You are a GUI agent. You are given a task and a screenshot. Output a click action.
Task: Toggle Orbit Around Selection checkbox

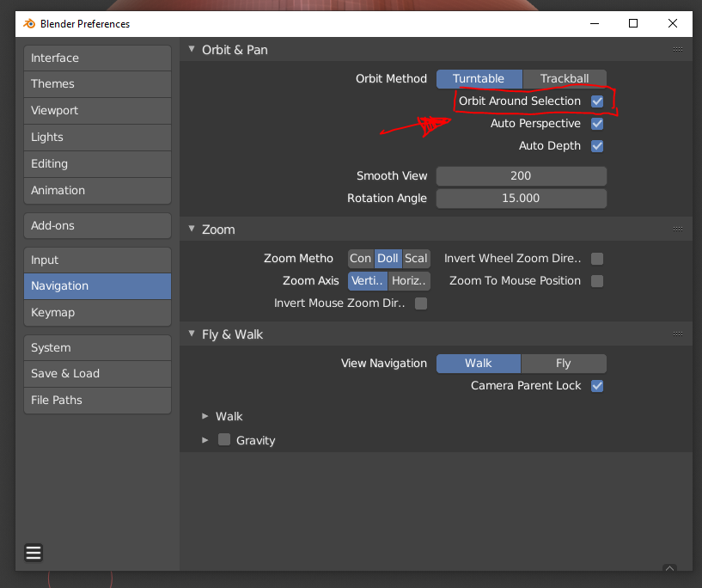click(x=597, y=101)
